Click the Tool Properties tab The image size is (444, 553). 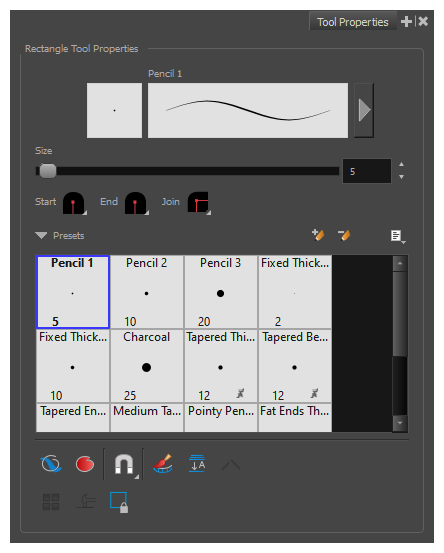[x=353, y=22]
